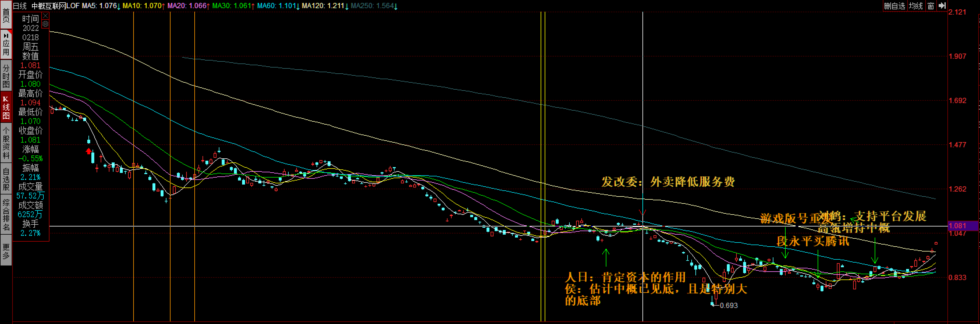Toggle the 均线 moving average button
The height and width of the screenshot is (324, 980).
tap(916, 6)
